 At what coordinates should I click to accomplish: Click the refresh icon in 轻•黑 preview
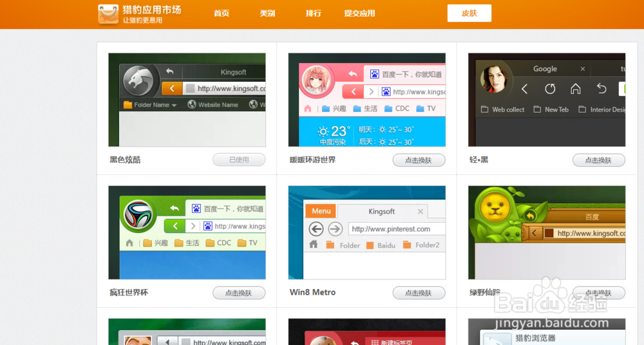click(x=550, y=89)
